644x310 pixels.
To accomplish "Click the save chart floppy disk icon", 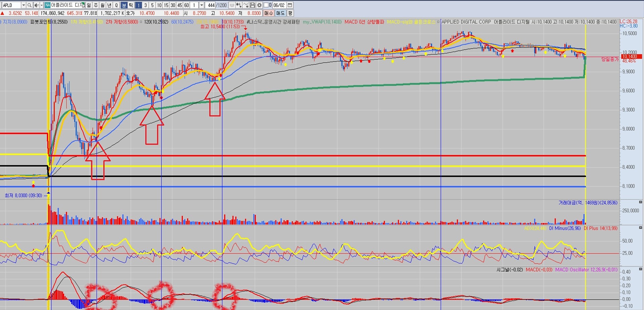I will (x=253, y=5).
